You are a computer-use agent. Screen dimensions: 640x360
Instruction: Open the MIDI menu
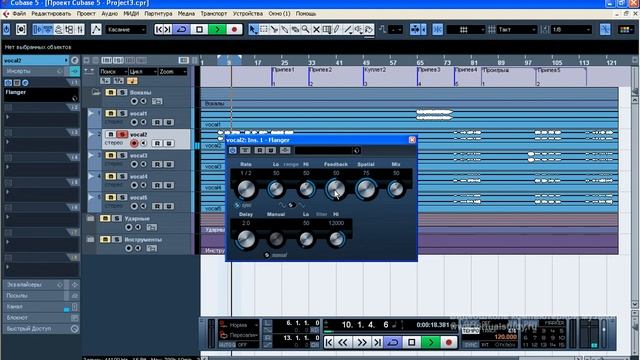tap(131, 13)
